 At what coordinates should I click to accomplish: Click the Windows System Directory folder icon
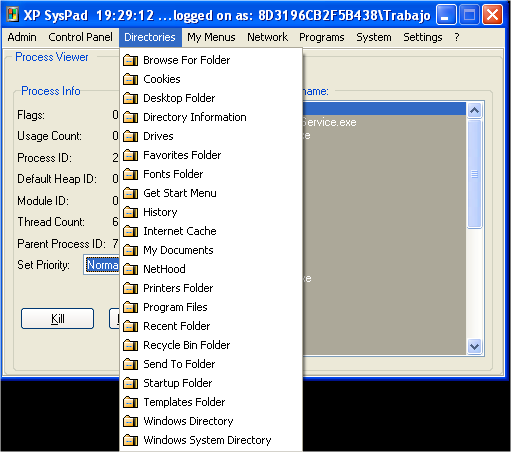click(x=130, y=440)
